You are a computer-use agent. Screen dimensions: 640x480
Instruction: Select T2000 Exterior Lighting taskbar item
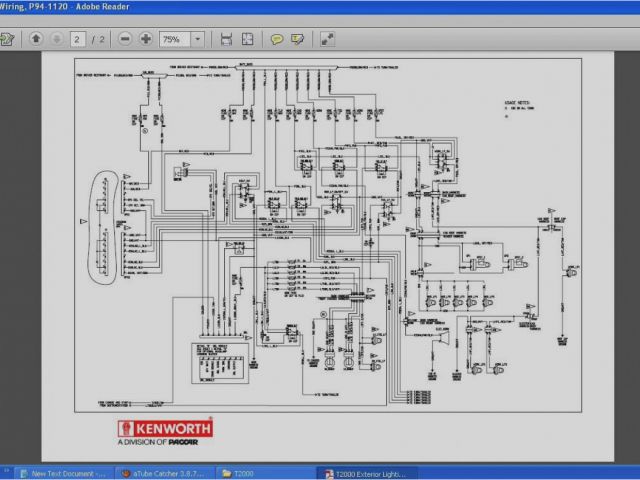367,472
